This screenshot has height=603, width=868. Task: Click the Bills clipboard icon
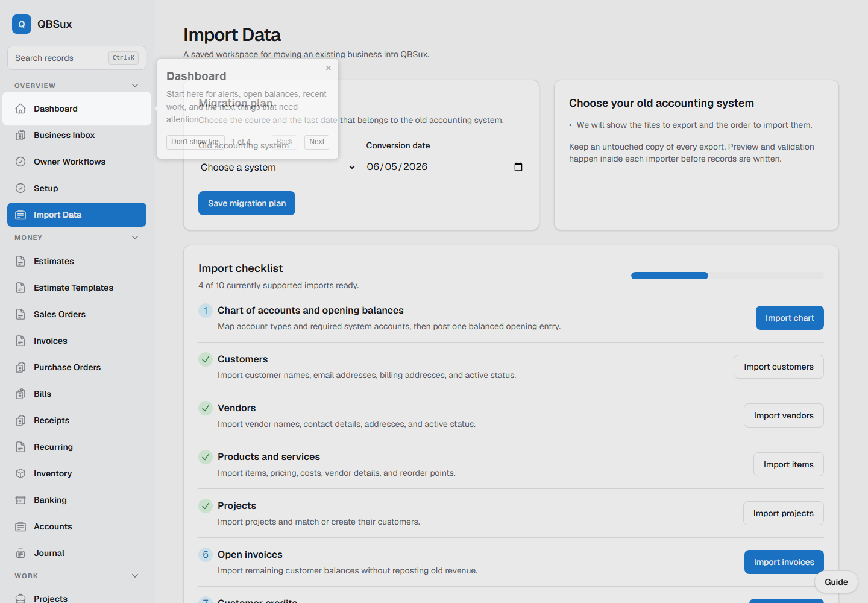coord(20,394)
